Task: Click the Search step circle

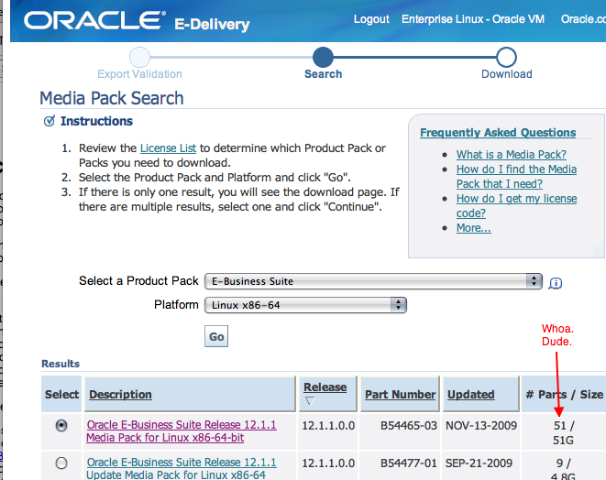Action: click(322, 56)
